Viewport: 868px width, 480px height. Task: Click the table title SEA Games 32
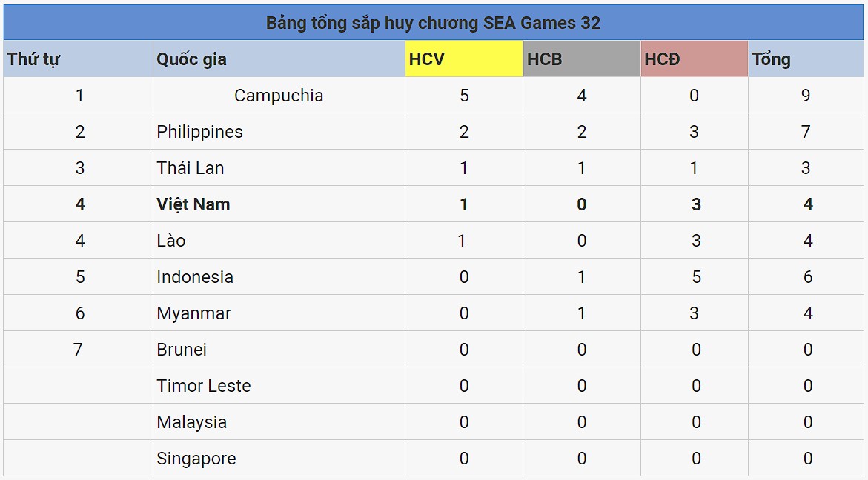tap(433, 23)
